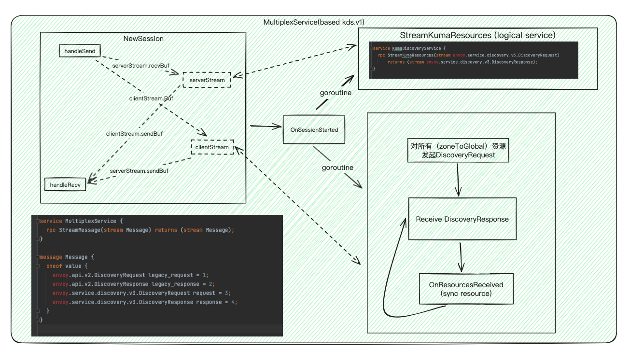Select the Receive DiscoveryResponse box

coord(462,219)
